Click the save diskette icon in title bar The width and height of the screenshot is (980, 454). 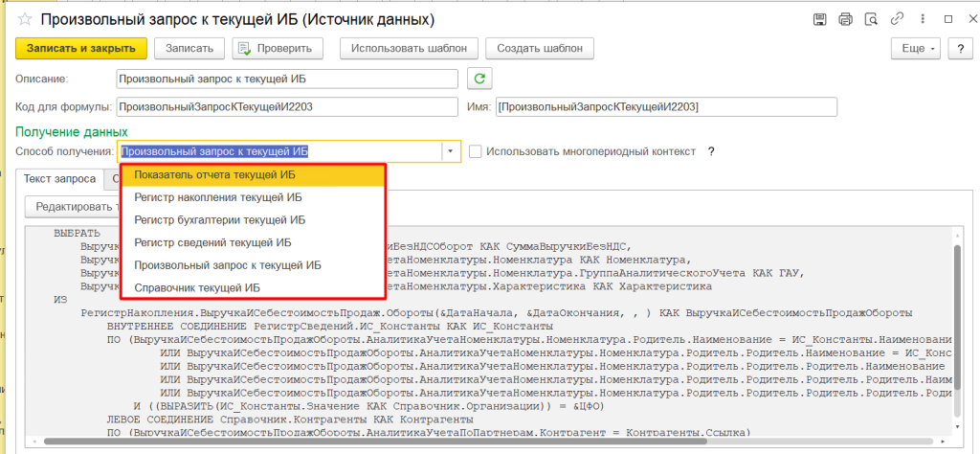tap(820, 18)
